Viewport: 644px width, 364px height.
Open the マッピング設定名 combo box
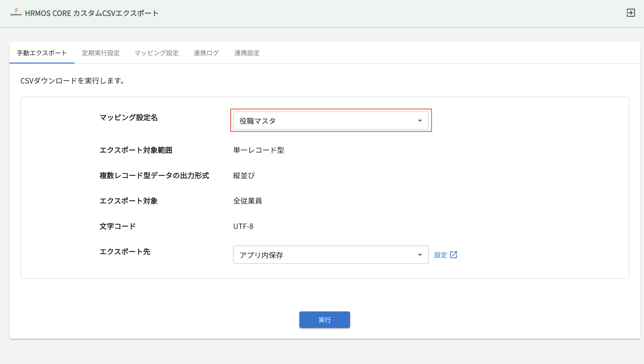click(325, 121)
